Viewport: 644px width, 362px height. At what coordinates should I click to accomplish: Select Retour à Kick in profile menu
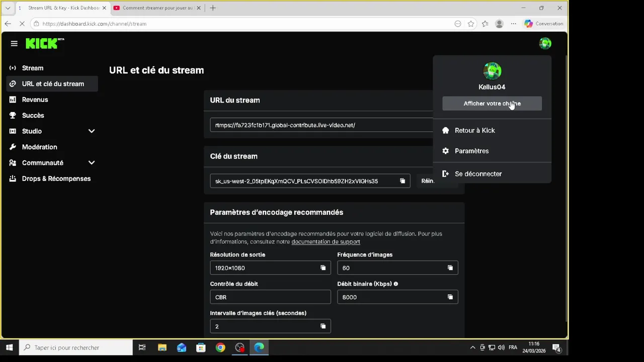coord(492,130)
